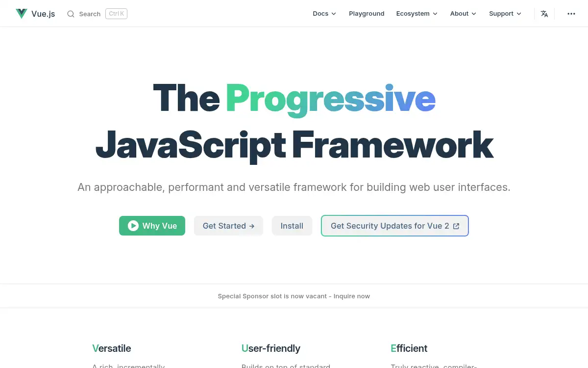Click the Ctrl K shortcut badge
The height and width of the screenshot is (368, 588).
pyautogui.click(x=116, y=14)
